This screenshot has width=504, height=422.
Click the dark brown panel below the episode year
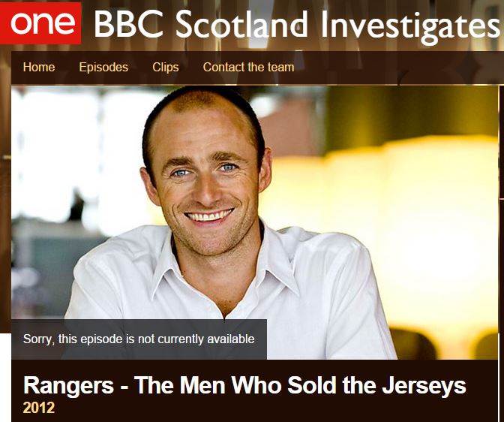[257, 418]
